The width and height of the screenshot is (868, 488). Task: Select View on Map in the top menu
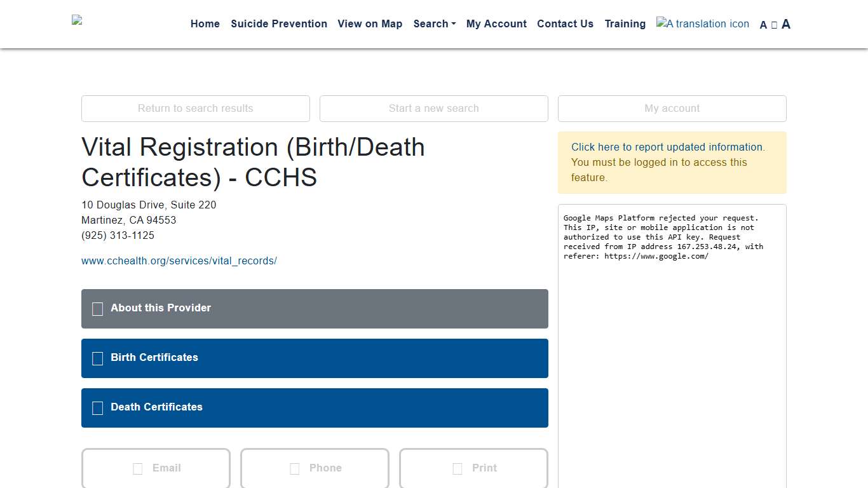[x=370, y=24]
